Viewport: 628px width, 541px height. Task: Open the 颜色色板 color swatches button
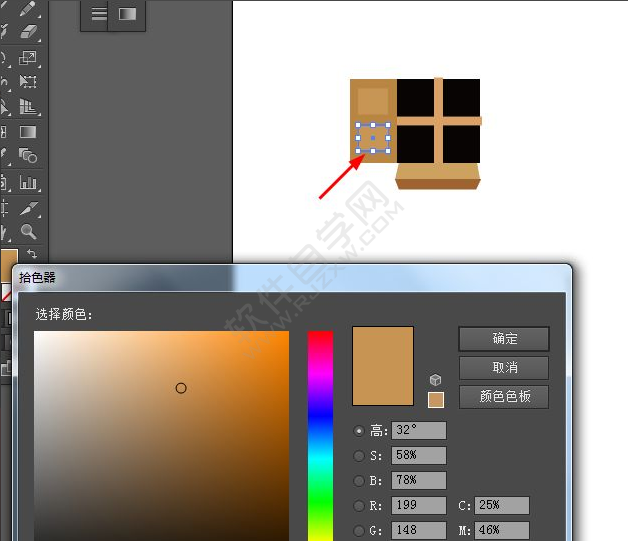point(504,397)
